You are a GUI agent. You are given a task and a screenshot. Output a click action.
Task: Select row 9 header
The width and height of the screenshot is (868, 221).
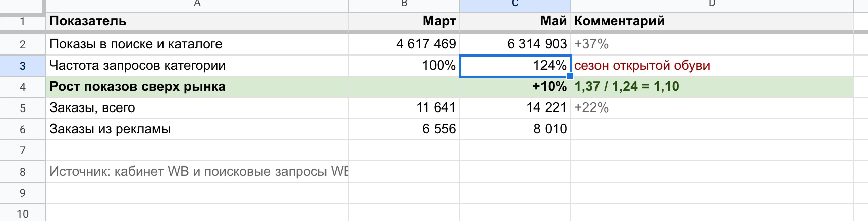[x=23, y=193]
